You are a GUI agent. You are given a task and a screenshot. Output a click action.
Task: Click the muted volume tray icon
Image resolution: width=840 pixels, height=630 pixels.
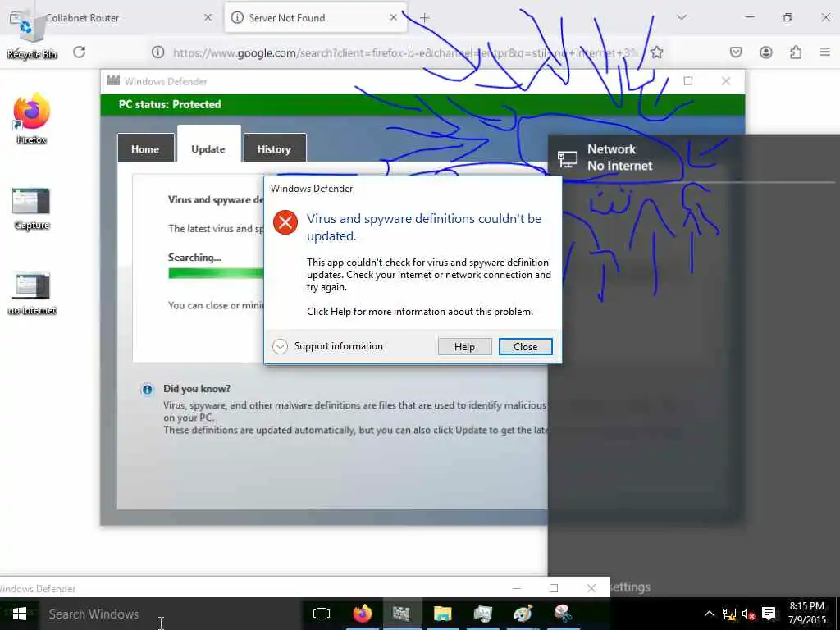[x=748, y=614]
